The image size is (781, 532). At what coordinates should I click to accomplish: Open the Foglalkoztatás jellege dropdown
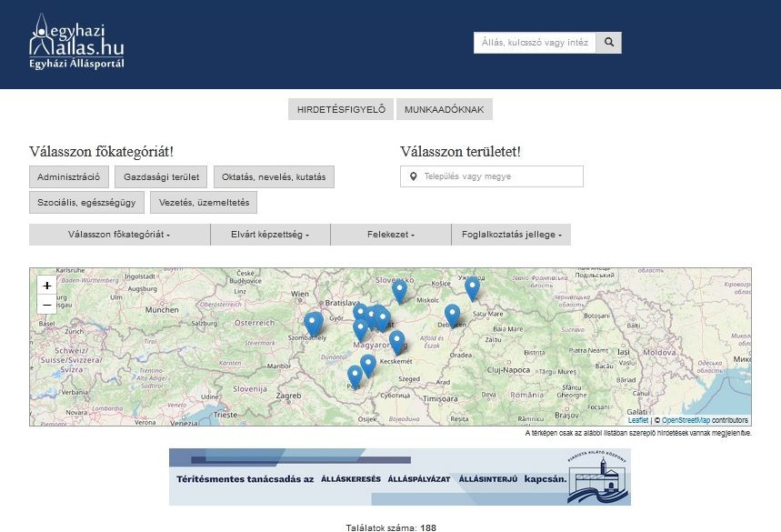point(511,235)
